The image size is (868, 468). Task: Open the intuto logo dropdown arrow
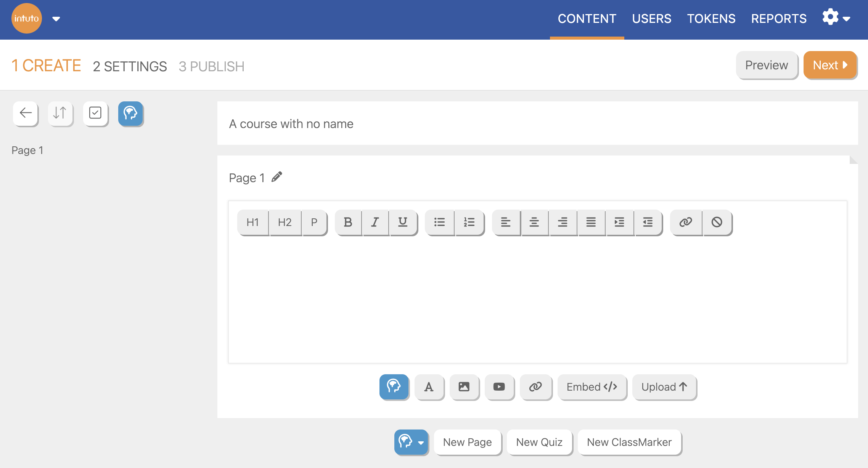click(56, 19)
